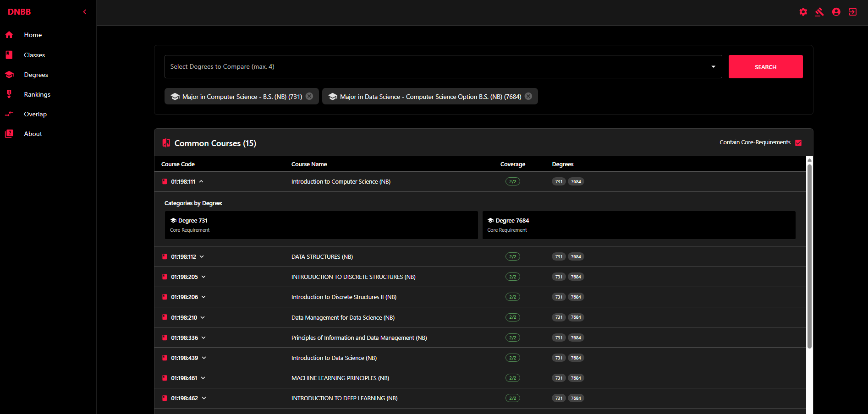This screenshot has width=868, height=414.
Task: Collapse the sidebar with the chevron arrow
Action: (85, 12)
